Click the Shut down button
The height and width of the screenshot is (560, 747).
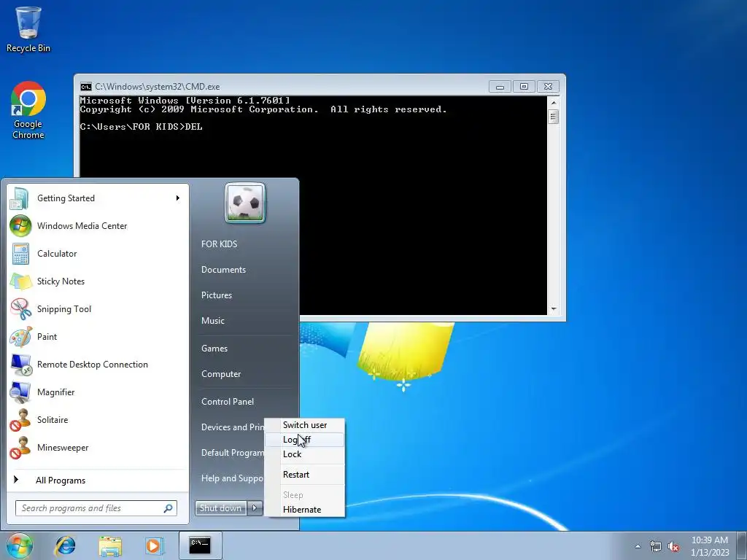(x=220, y=508)
